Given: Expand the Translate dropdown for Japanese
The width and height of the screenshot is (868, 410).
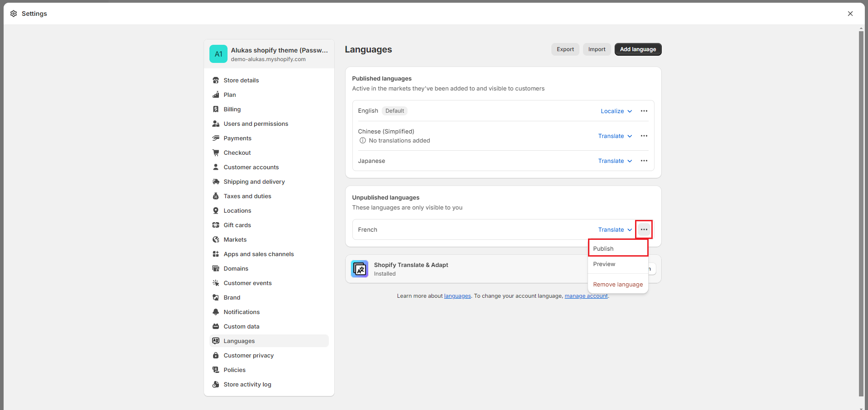Looking at the screenshot, I should pyautogui.click(x=615, y=161).
